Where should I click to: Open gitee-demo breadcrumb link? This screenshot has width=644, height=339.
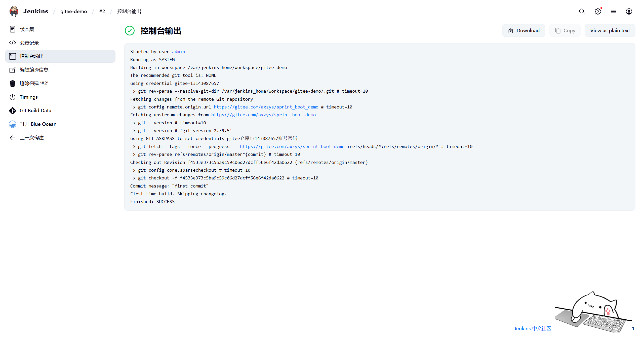point(74,11)
